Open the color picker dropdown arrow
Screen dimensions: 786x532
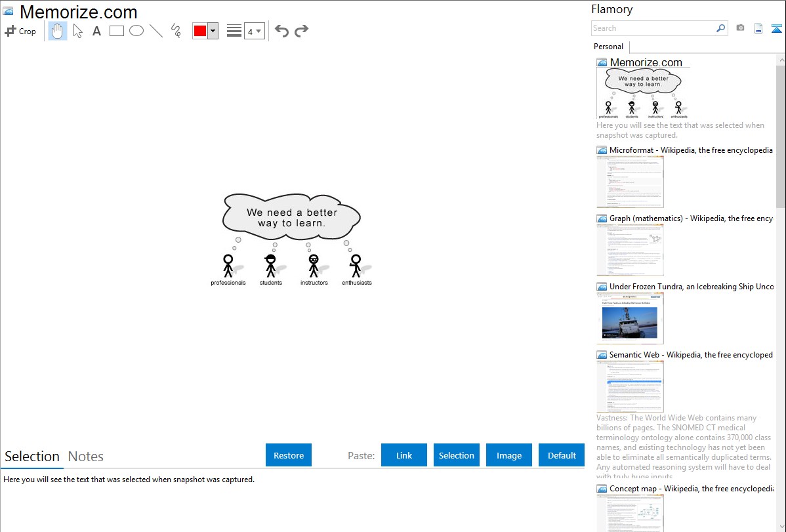213,31
